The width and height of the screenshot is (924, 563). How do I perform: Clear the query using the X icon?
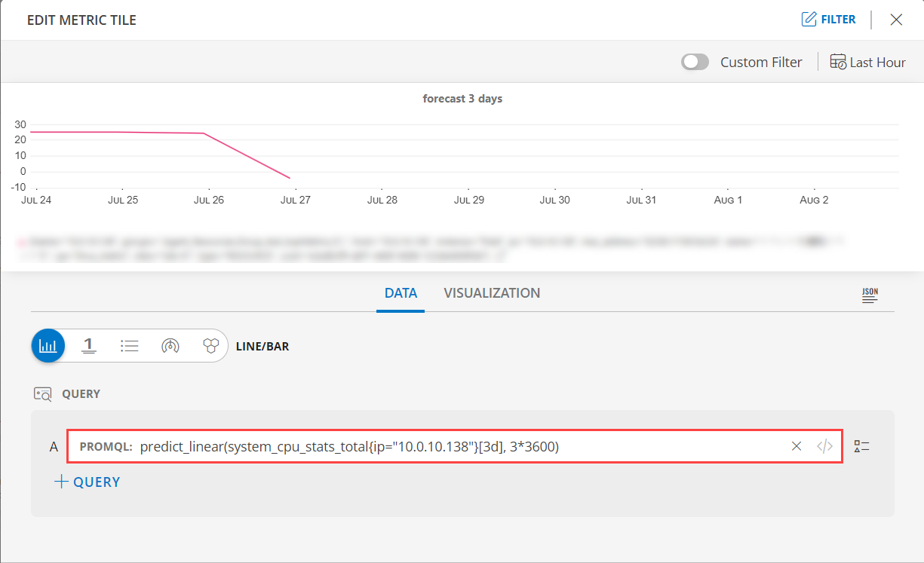[x=797, y=445]
